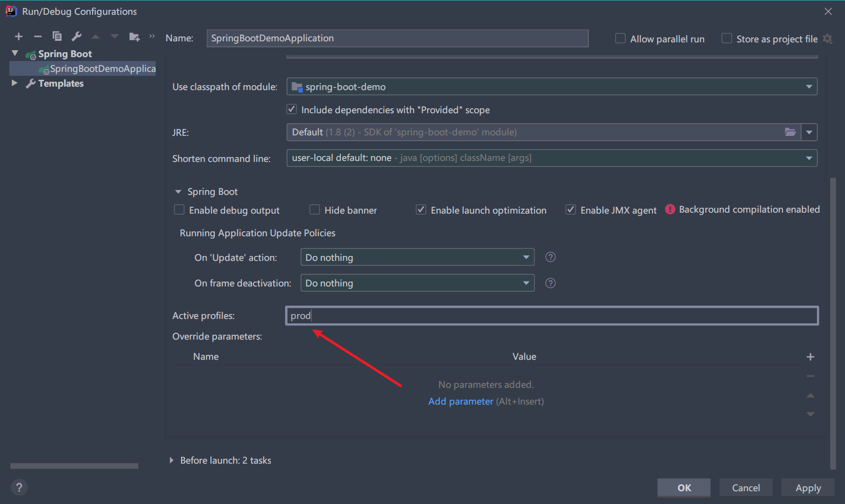The image size is (845, 504).
Task: Toggle Enable JMX agent checkbox
Action: pos(571,210)
